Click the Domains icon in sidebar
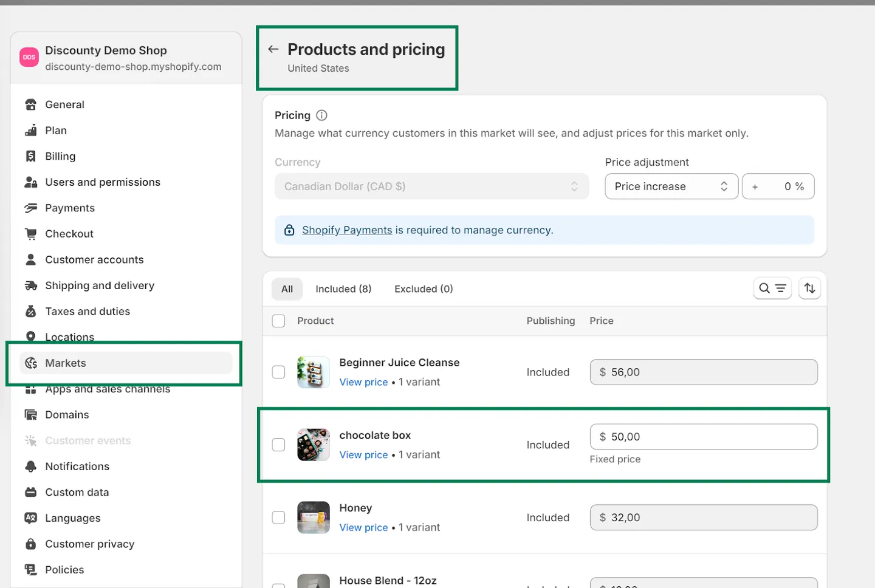875x588 pixels. tap(30, 415)
